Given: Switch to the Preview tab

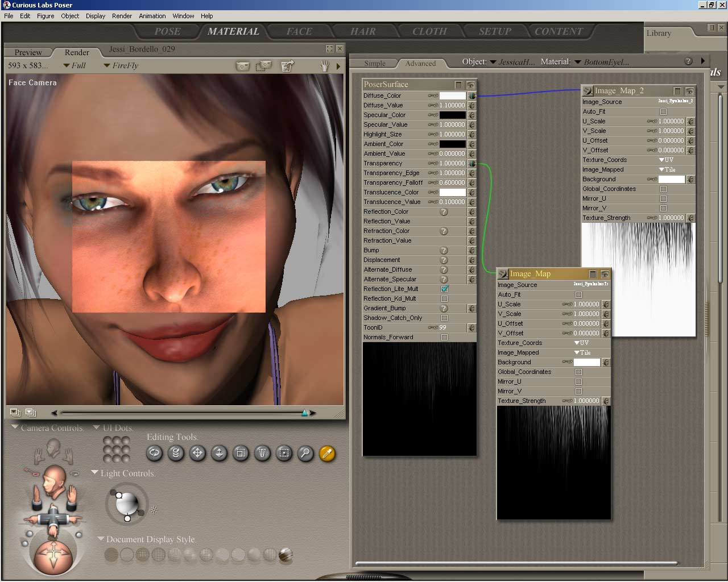Looking at the screenshot, I should coord(28,52).
